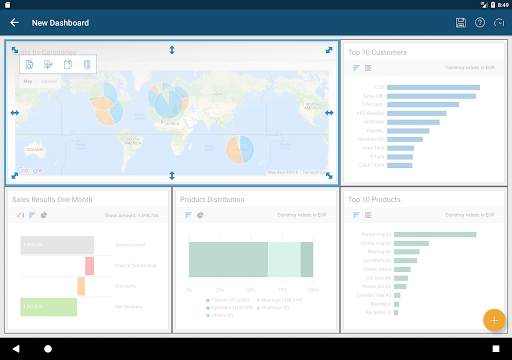Image resolution: width=512 pixels, height=360 pixels.
Task: Click the bottom edge vertical resize handle
Action: (x=172, y=175)
